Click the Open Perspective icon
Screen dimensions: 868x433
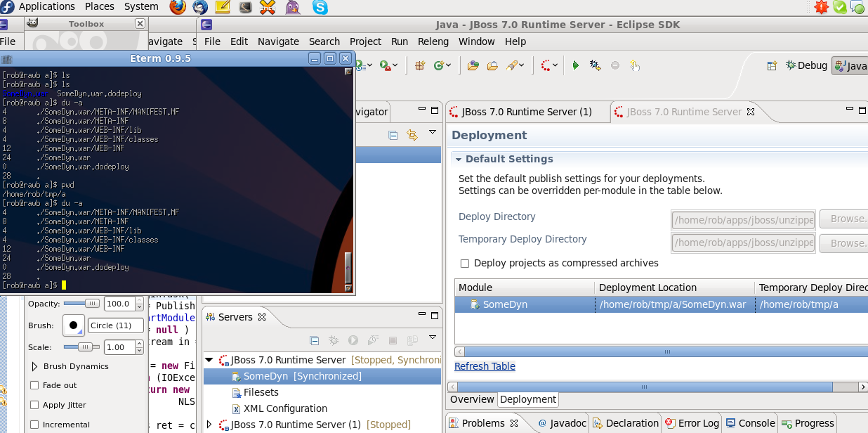[772, 65]
